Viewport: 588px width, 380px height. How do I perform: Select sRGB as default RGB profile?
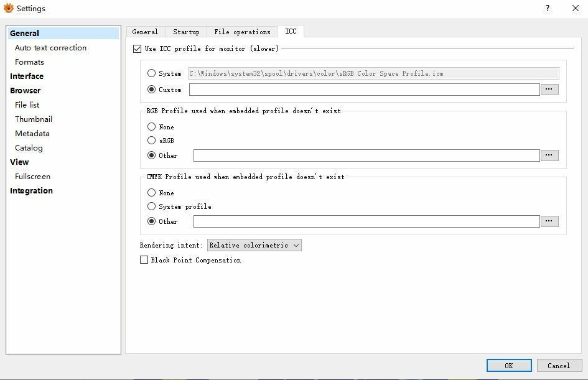(x=152, y=141)
